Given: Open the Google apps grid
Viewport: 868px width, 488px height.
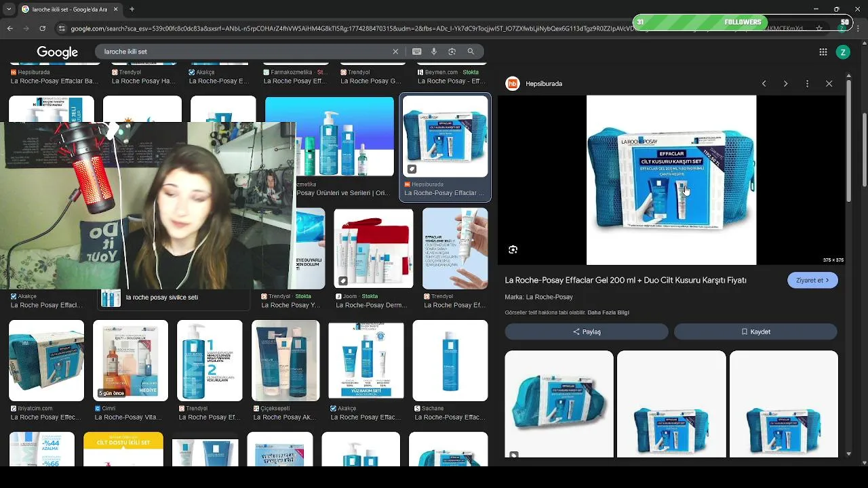Looking at the screenshot, I should pos(823,52).
